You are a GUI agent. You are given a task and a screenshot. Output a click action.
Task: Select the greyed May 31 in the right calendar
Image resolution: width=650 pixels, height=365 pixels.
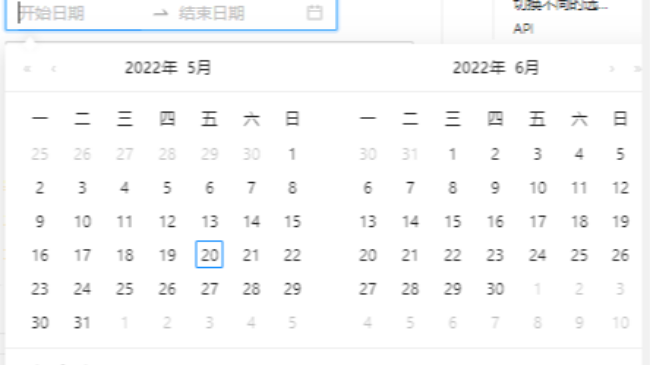coord(410,154)
